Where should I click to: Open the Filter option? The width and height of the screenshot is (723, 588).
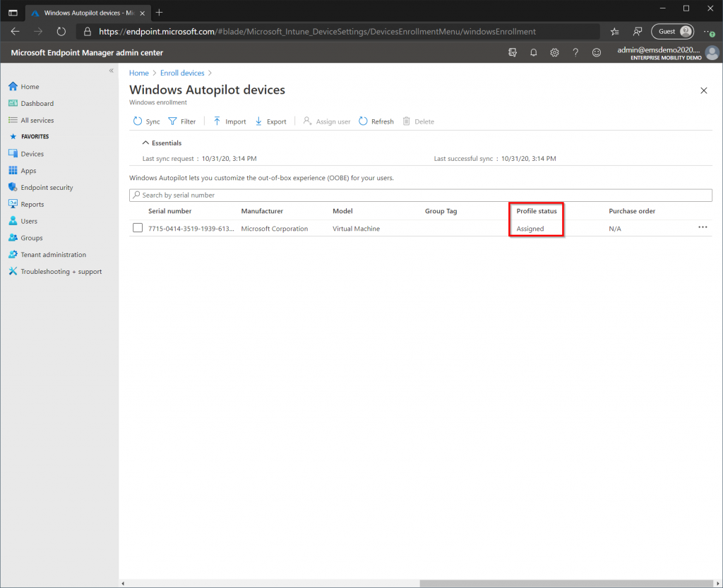tap(182, 121)
